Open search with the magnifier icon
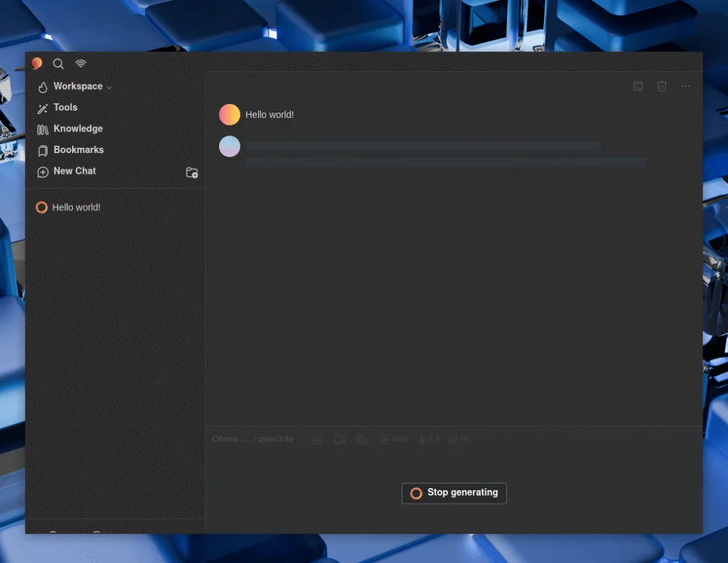 point(58,63)
